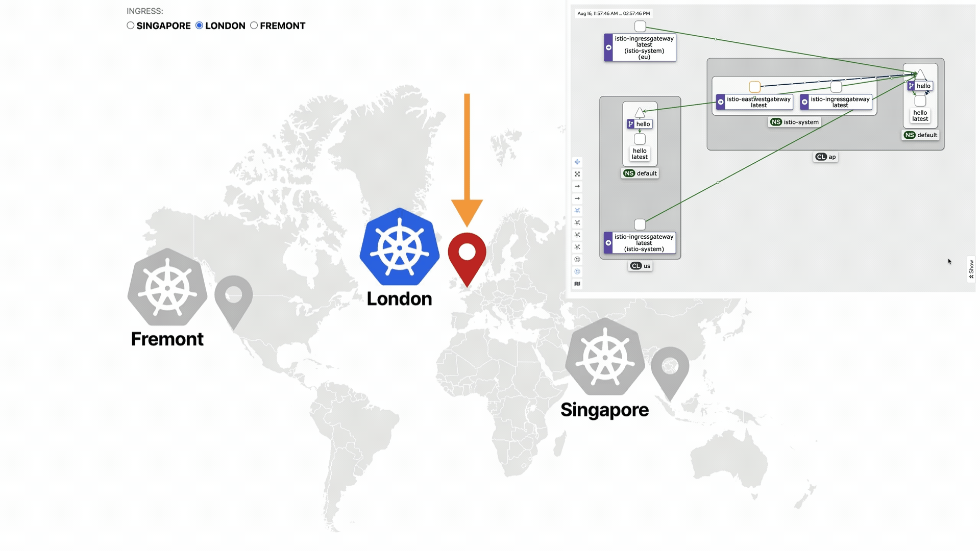Click the hello service in us cluster
The width and height of the screenshot is (980, 551).
640,124
